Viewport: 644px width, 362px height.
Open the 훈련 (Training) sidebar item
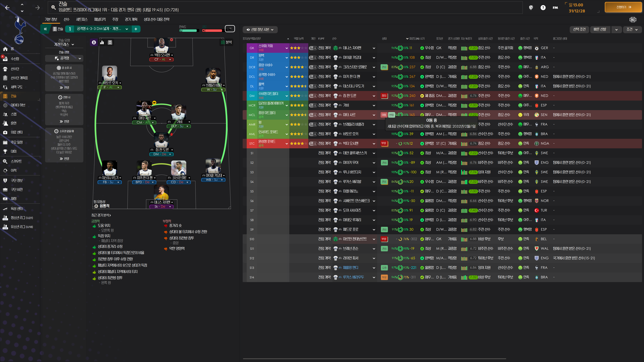click(13, 123)
